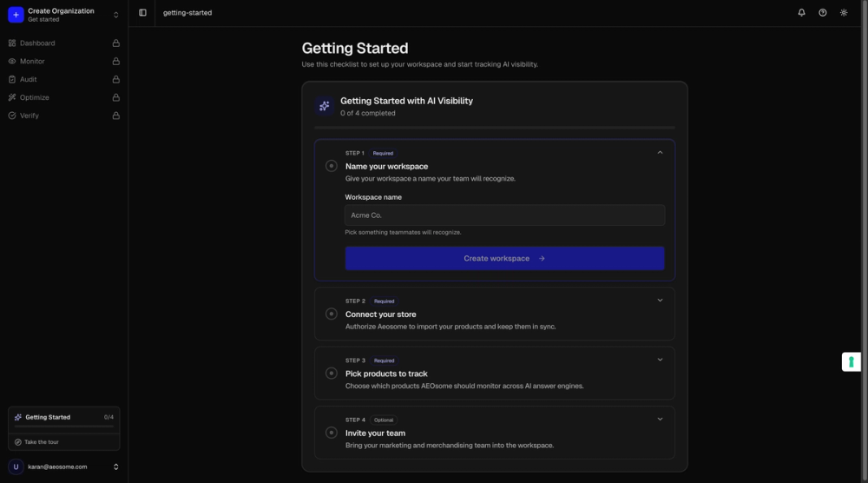Image resolution: width=868 pixels, height=483 pixels.
Task: Expand Step 2 Connect your store chevron
Action: (660, 301)
